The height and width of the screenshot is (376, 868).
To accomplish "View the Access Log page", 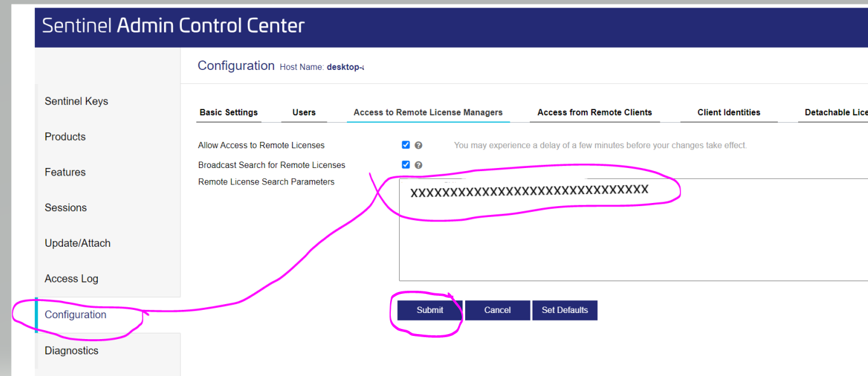I will [71, 279].
